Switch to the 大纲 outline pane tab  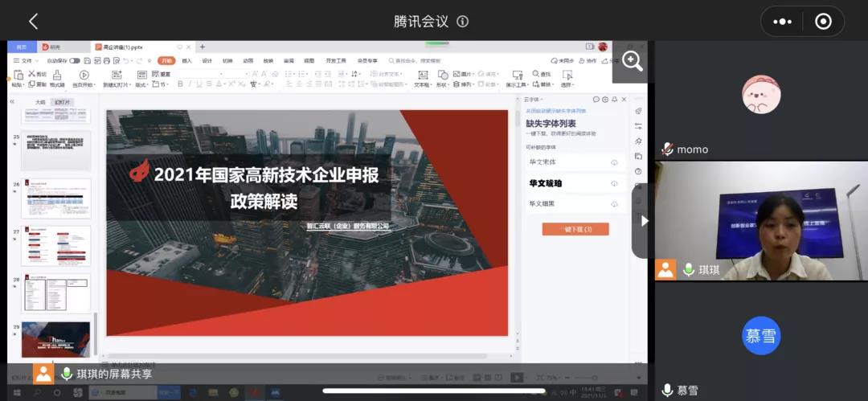click(40, 102)
